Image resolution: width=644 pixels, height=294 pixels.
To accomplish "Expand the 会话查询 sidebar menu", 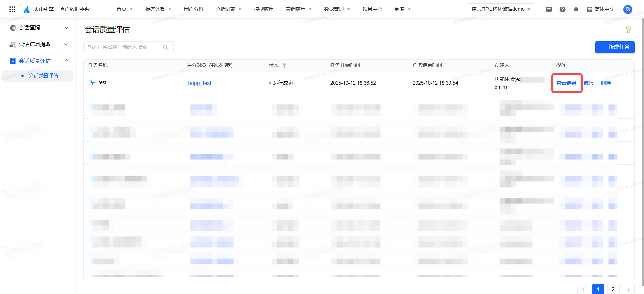I will click(x=66, y=28).
